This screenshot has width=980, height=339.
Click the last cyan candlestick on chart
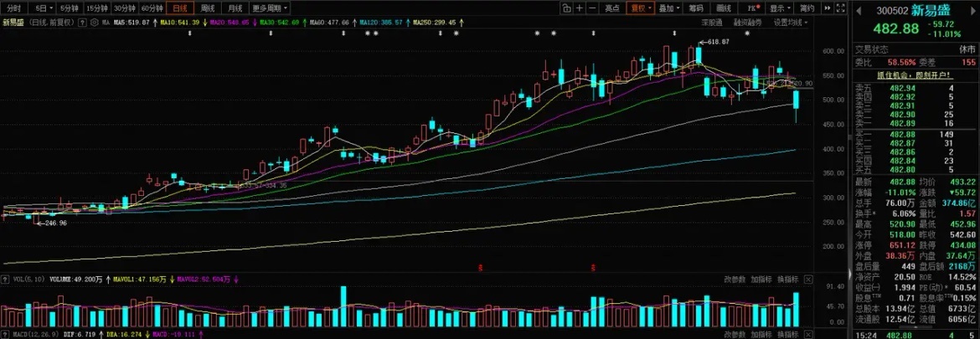pyautogui.click(x=797, y=100)
